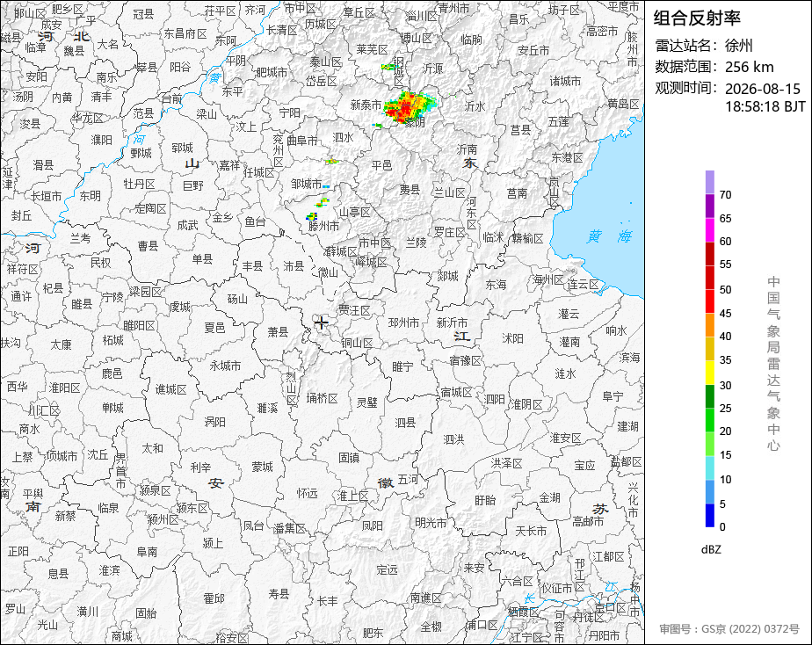Click the small echo south of 泗水

click(x=332, y=162)
